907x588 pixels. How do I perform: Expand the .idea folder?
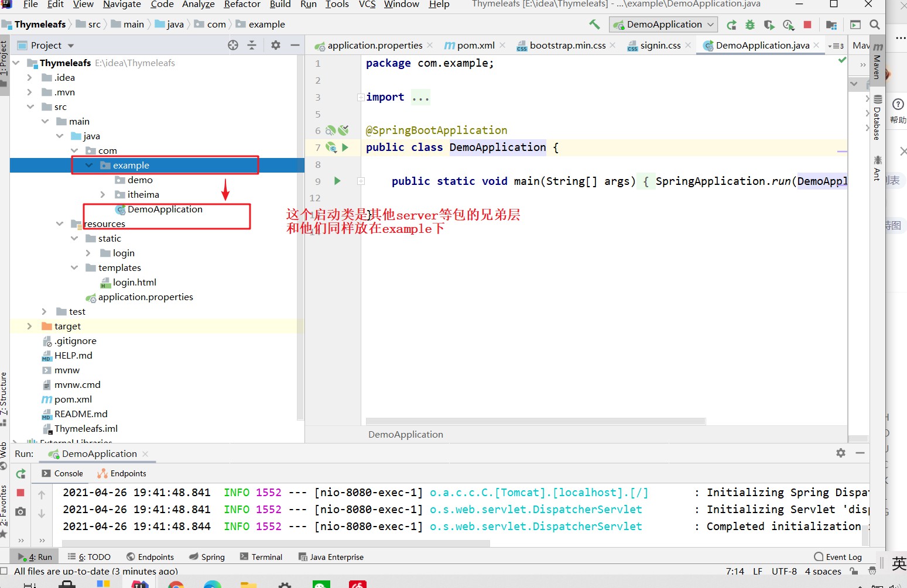29,77
